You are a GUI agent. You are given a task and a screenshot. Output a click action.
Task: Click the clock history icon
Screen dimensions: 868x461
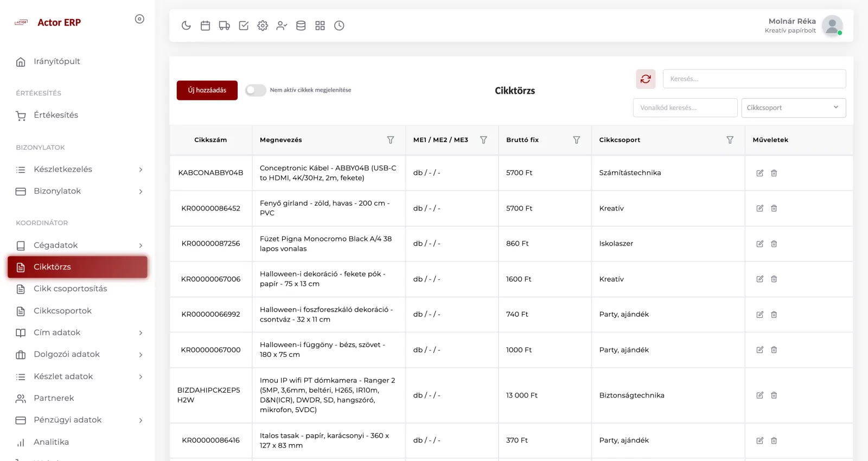coord(339,25)
